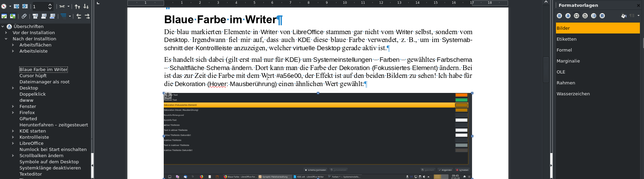This screenshot has width=644, height=179.
Task: Select the Marginalie frame style
Action: point(598,61)
